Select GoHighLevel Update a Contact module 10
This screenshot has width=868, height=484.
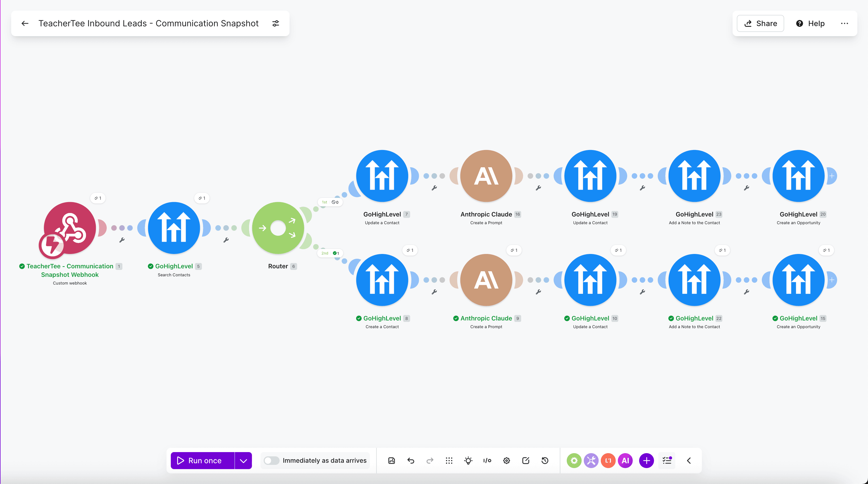(x=590, y=280)
